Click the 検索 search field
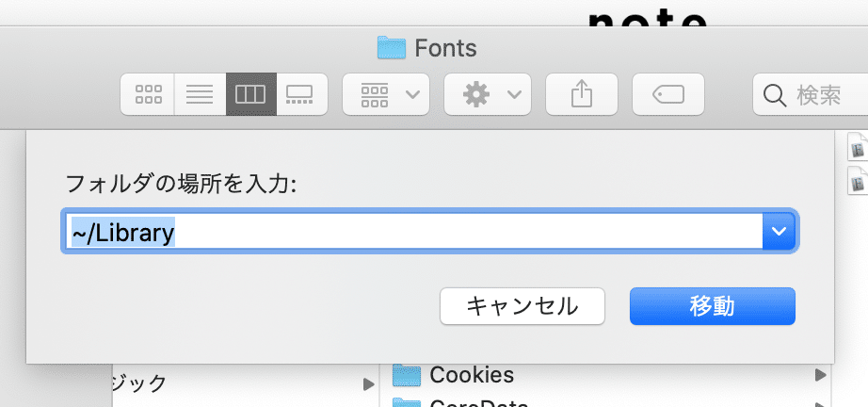Screen dimensions: 868x407 click(811, 94)
